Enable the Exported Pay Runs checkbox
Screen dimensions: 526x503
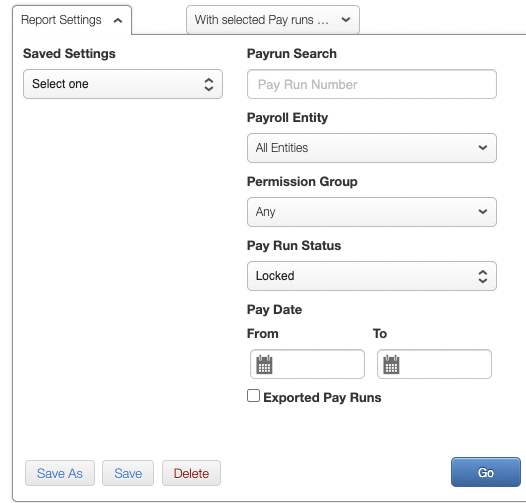(x=253, y=395)
